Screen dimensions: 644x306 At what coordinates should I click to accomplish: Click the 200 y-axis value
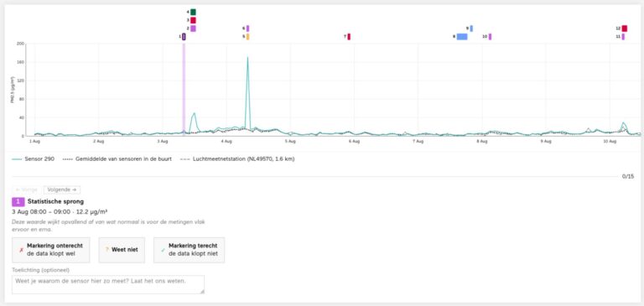pos(21,44)
